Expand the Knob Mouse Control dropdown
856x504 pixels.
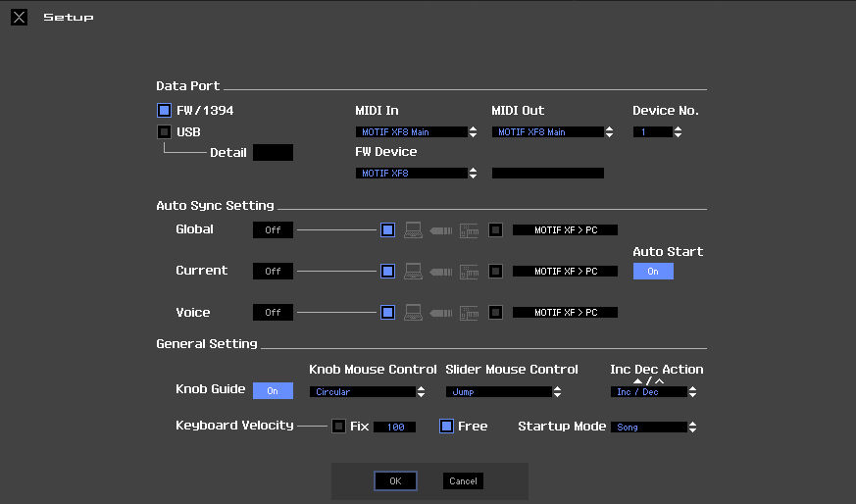pyautogui.click(x=368, y=392)
